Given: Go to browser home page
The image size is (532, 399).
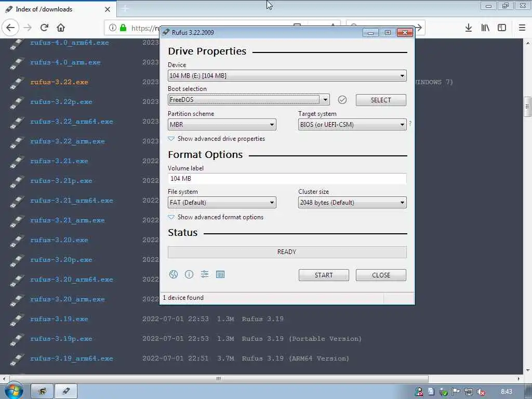Looking at the screenshot, I should click(x=61, y=28).
